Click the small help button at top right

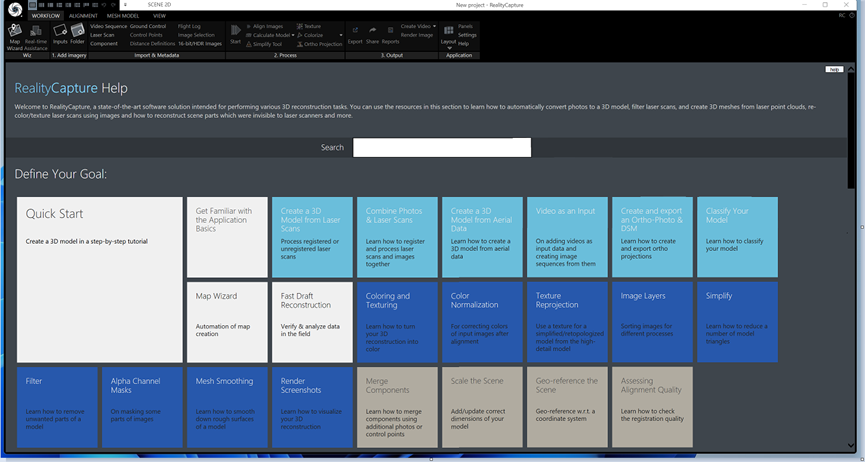click(x=834, y=70)
